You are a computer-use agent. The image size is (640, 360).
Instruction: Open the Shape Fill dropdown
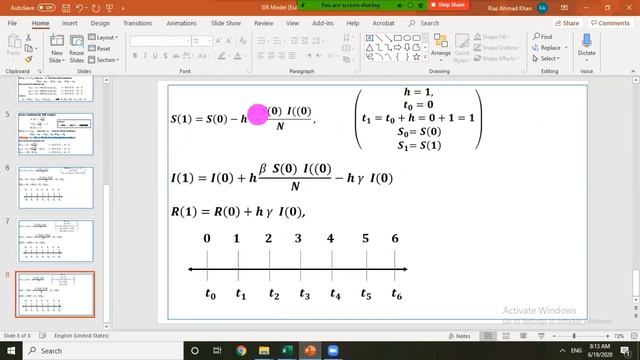pos(492,37)
